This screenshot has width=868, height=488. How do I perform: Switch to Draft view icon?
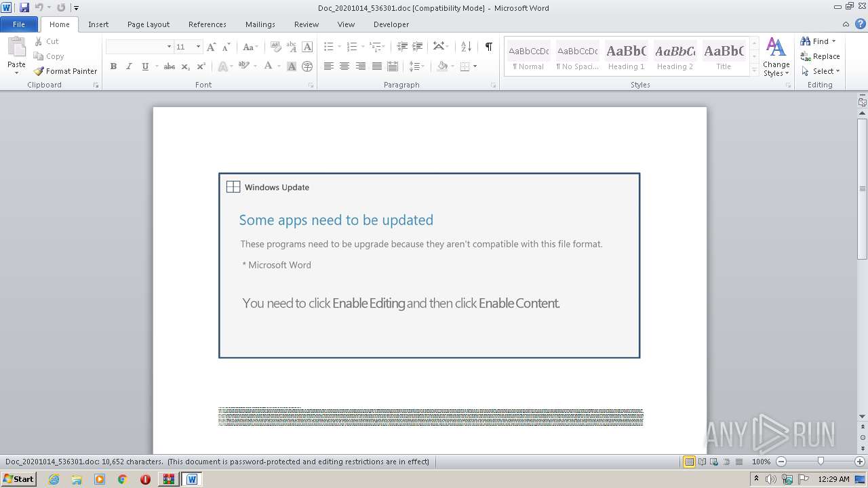738,462
